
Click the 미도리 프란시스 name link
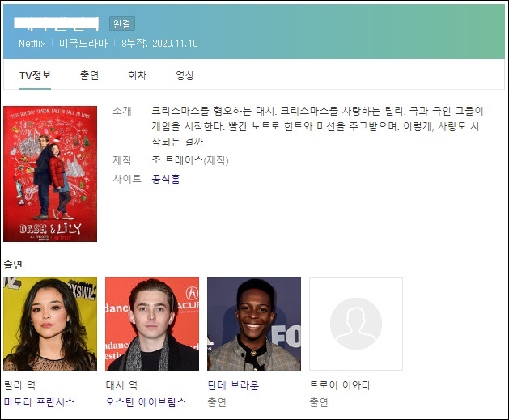(x=39, y=402)
